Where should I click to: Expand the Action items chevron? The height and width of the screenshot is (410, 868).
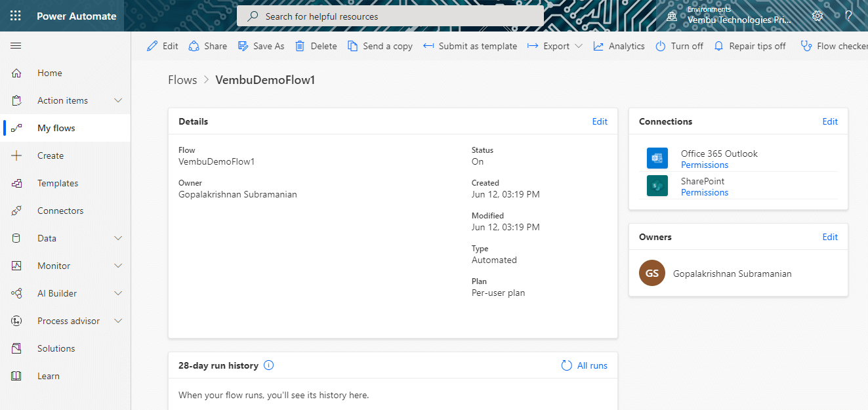118,100
